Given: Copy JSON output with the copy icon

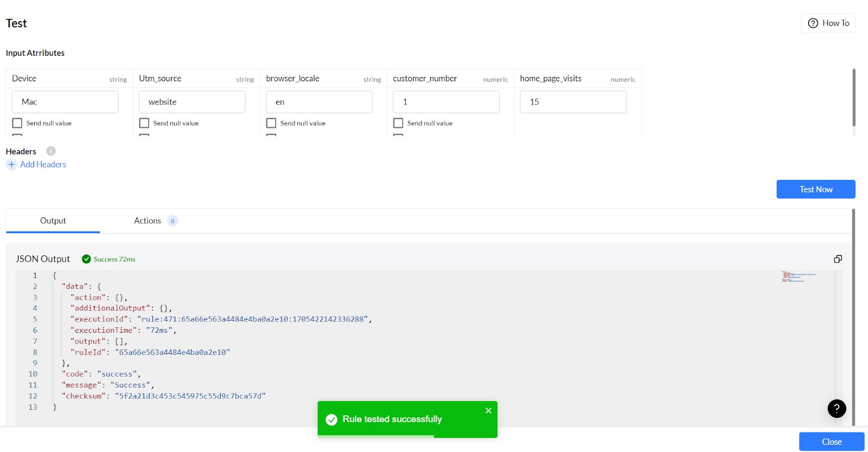Looking at the screenshot, I should tap(838, 259).
